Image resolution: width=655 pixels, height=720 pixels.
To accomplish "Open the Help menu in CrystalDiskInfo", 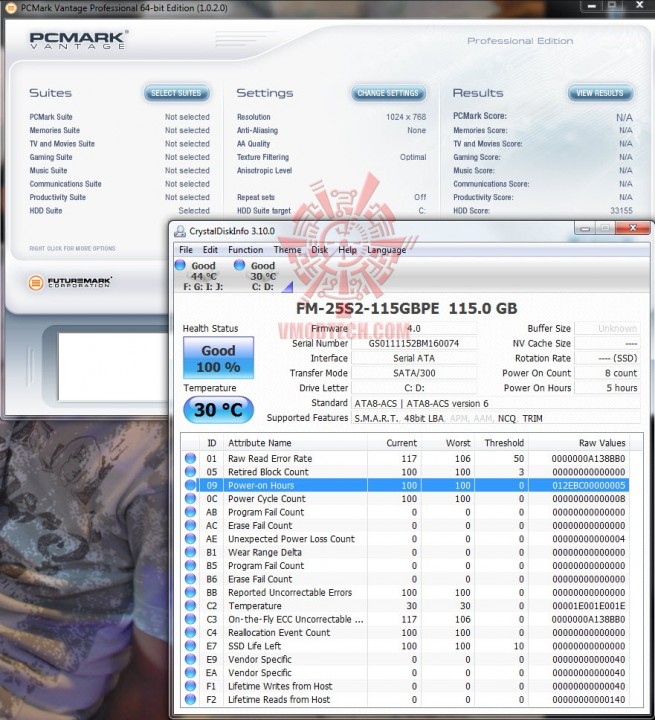I will 347,250.
